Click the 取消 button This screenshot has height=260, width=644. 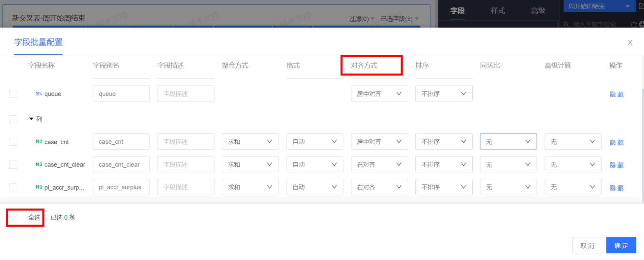(x=587, y=245)
